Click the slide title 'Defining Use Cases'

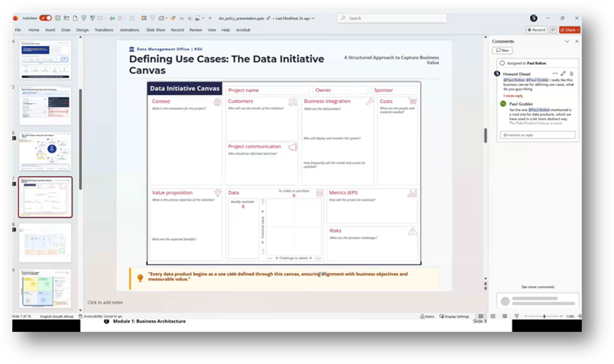click(226, 64)
